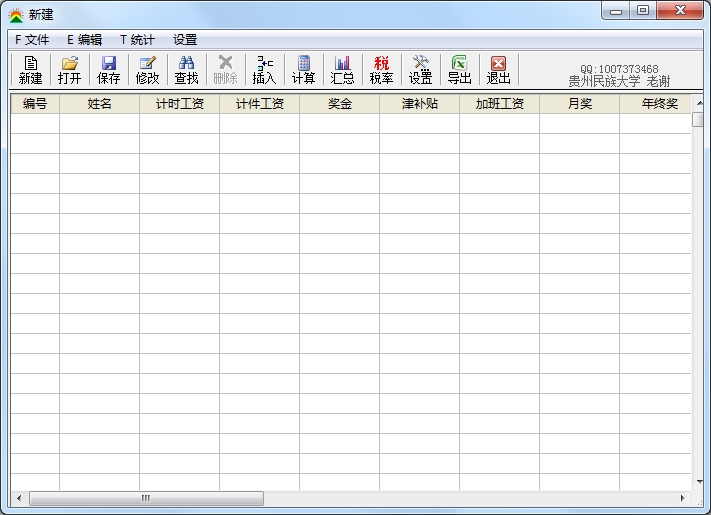711x515 pixels.
Task: Export to Excel with the 导出 icon
Action: point(459,70)
